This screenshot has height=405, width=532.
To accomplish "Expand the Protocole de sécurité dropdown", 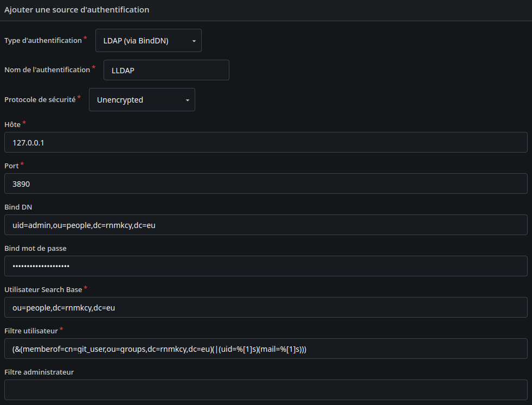I will 141,100.
